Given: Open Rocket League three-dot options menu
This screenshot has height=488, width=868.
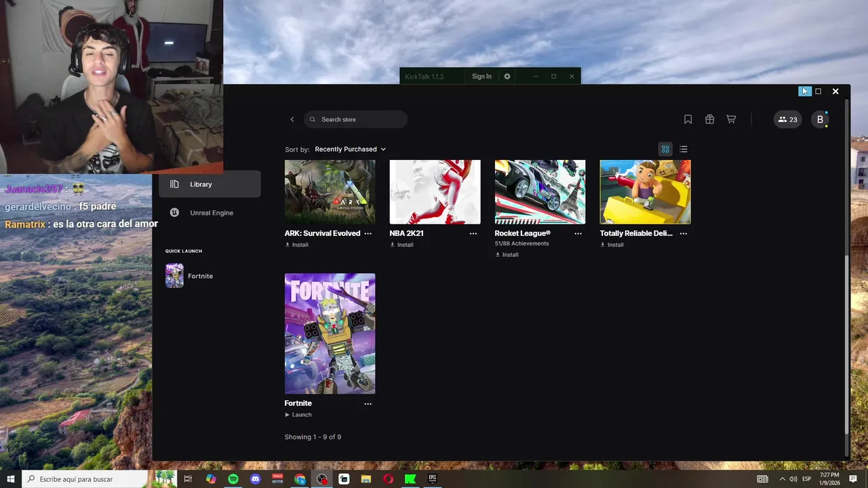Looking at the screenshot, I should (x=578, y=233).
